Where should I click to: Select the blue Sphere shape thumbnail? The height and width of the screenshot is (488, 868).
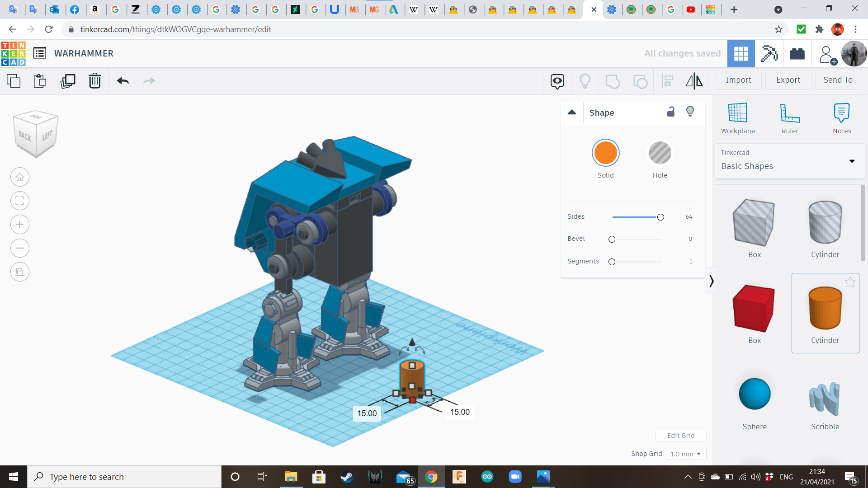point(754,394)
